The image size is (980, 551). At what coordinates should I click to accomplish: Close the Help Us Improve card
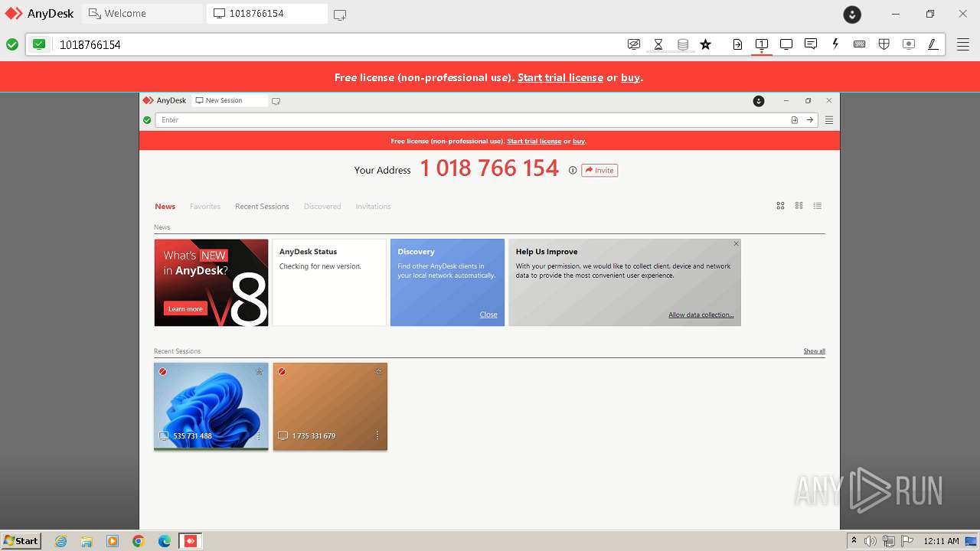pyautogui.click(x=736, y=244)
